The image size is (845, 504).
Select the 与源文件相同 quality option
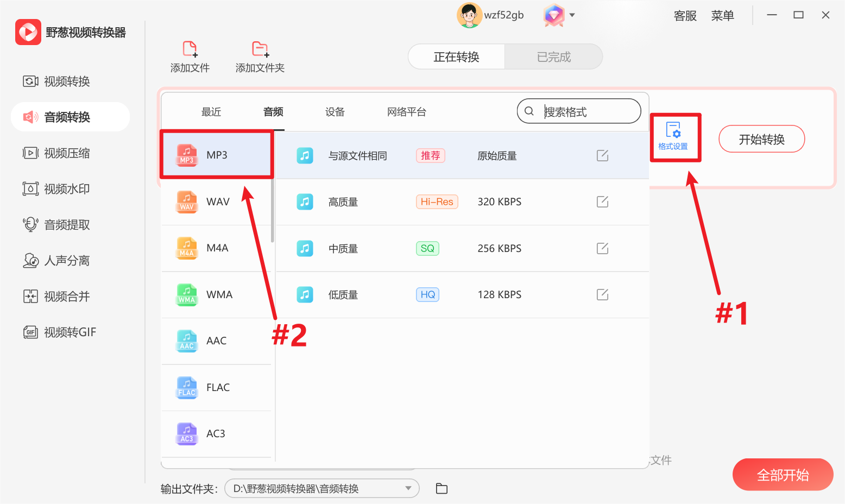pyautogui.click(x=358, y=155)
